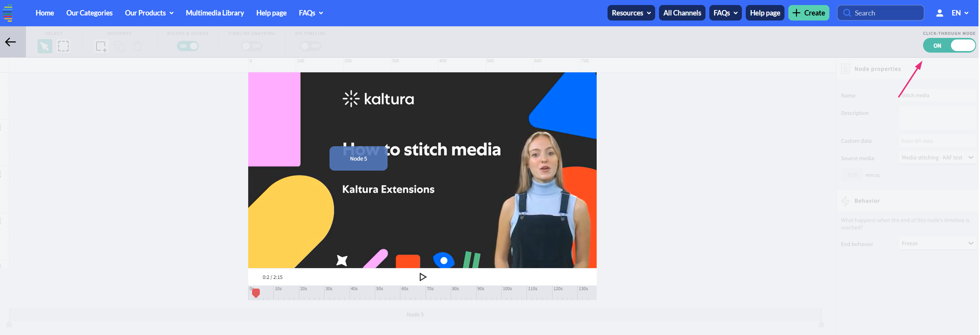
Task: Click the dark Help page button
Action: 765,13
